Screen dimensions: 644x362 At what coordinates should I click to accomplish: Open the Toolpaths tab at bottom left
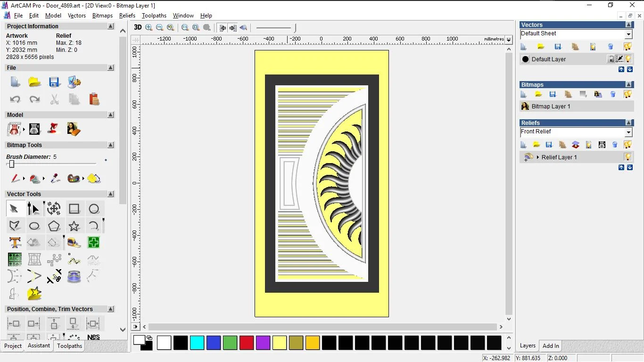tap(70, 346)
